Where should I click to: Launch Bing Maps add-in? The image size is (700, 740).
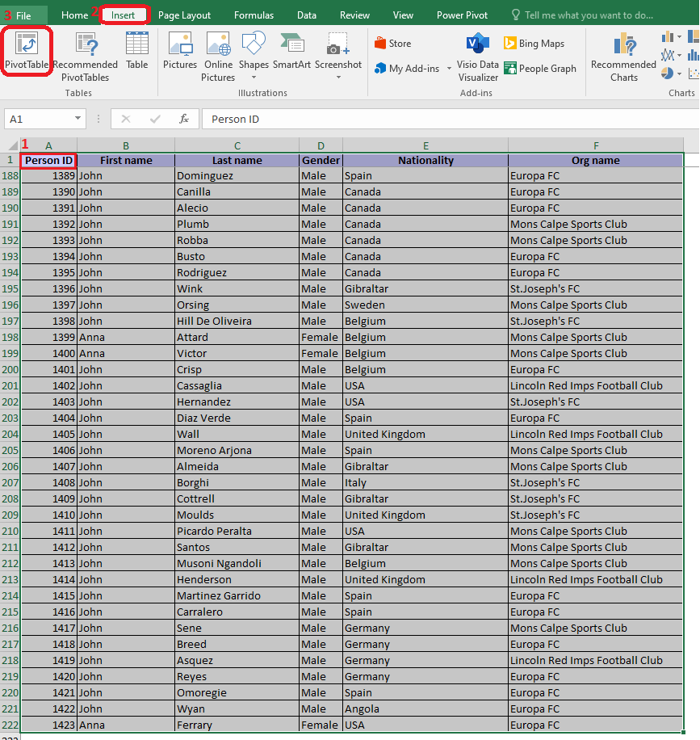point(534,44)
